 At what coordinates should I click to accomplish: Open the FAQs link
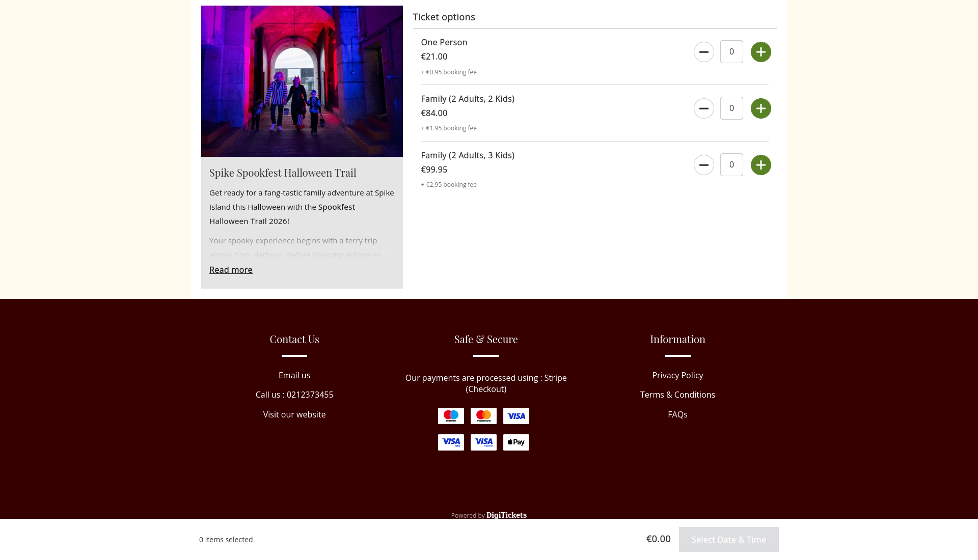(x=677, y=414)
